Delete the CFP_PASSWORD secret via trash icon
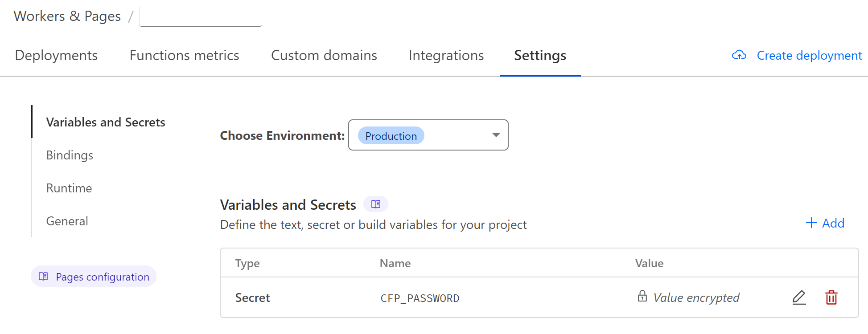868x334 pixels. point(831,297)
